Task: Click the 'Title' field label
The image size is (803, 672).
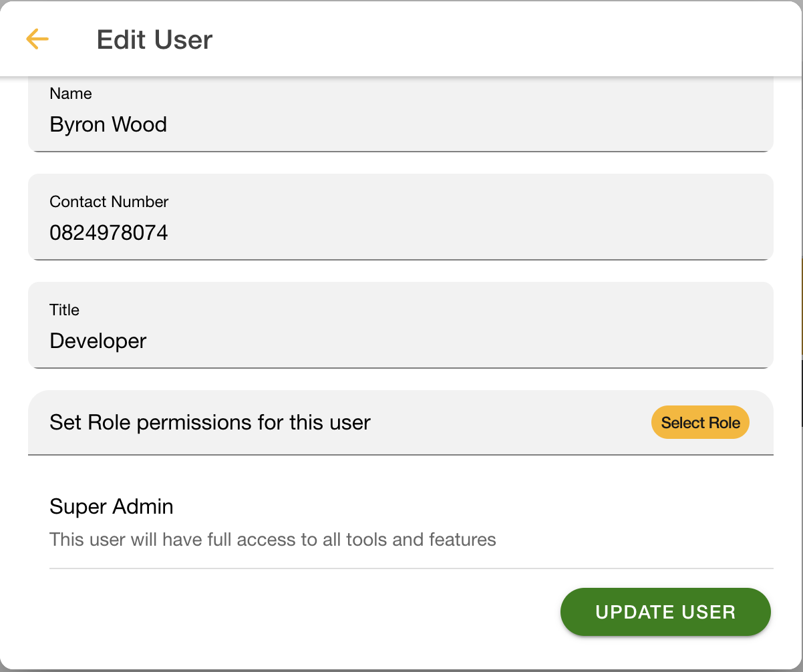Action: pyautogui.click(x=64, y=310)
